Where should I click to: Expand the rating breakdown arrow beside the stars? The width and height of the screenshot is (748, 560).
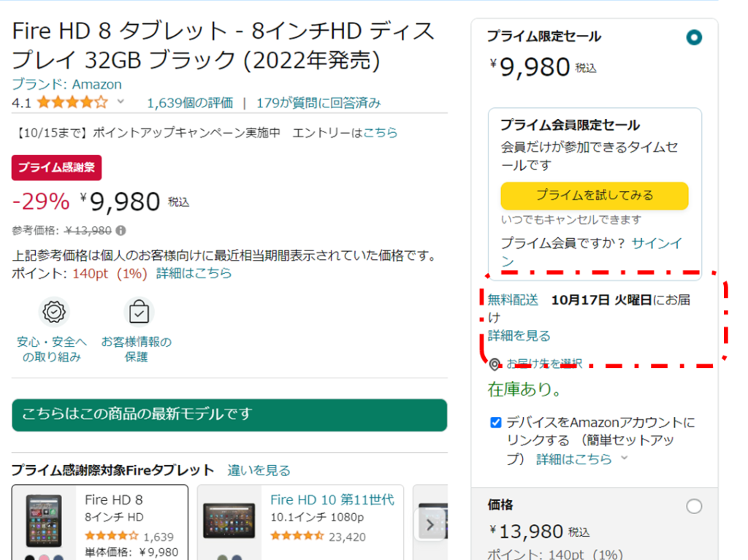pos(121,101)
